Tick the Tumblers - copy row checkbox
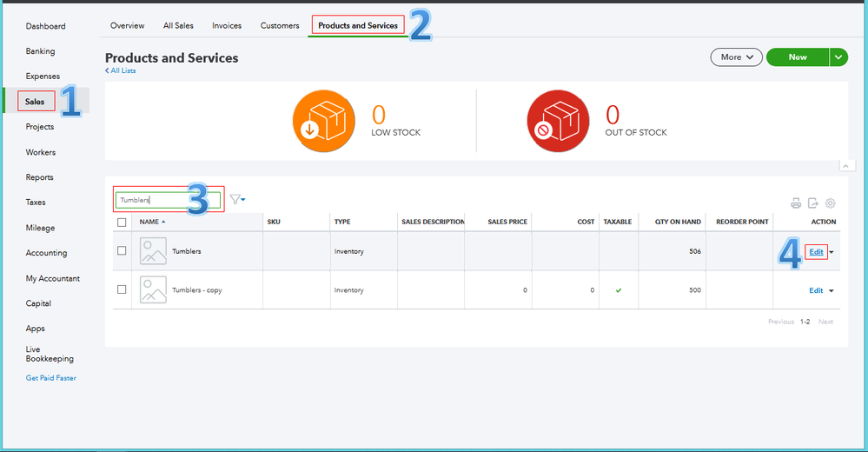This screenshot has height=452, width=868. 122,289
